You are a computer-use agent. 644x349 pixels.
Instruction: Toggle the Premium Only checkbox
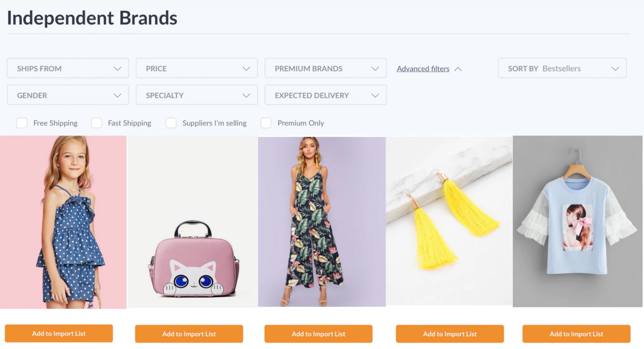(266, 123)
